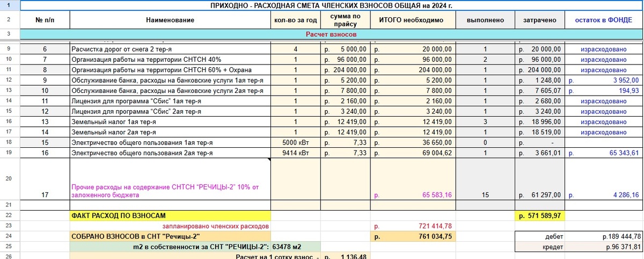Select the "Наименование" header cell
This screenshot has width=644, height=259.
point(170,20)
